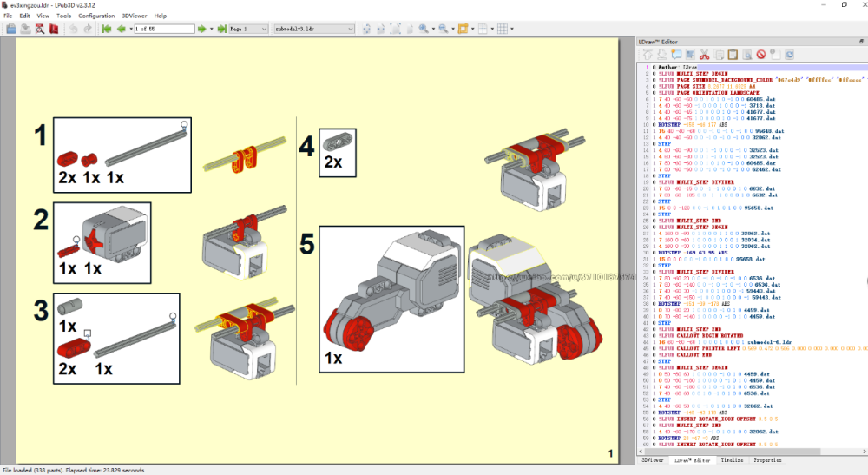Viewport: 868px width, 475px height.
Task: Expand the Zoom In options arrow
Action: coord(433,29)
